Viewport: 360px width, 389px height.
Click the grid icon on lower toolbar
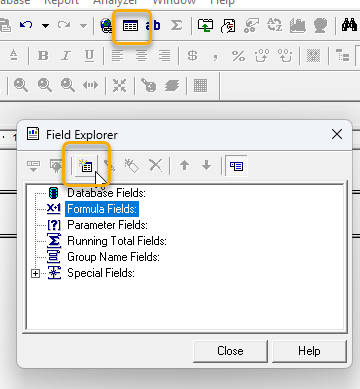(x=201, y=86)
